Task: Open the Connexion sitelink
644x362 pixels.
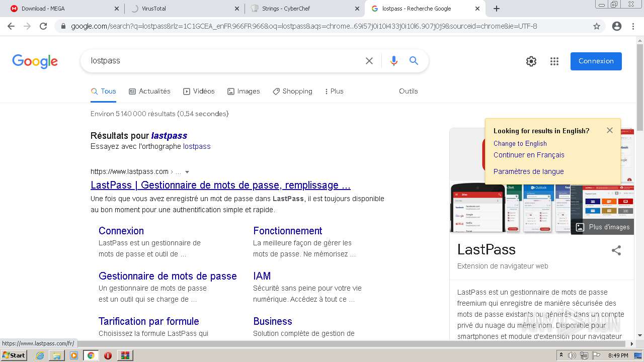Action: click(x=121, y=231)
